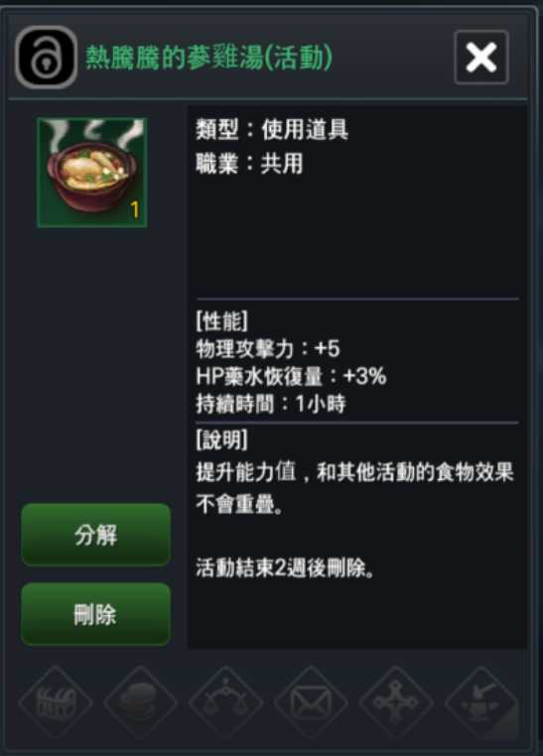
Task: Open the anvil and hammer crafting icon
Action: pos(481,703)
